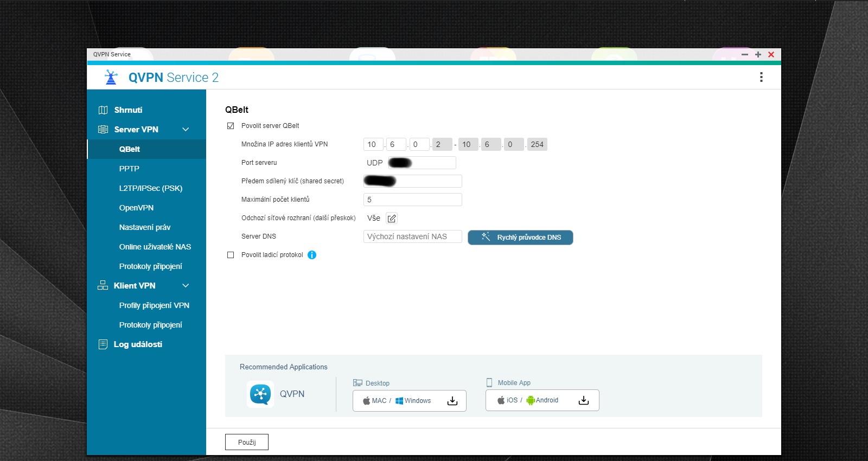Select L2TP/IPSec (PSK) in sidebar
The image size is (868, 461).
click(150, 188)
